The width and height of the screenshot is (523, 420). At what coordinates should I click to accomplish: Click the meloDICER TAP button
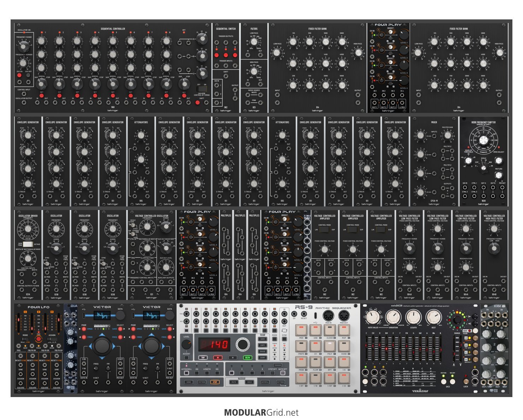(365, 382)
